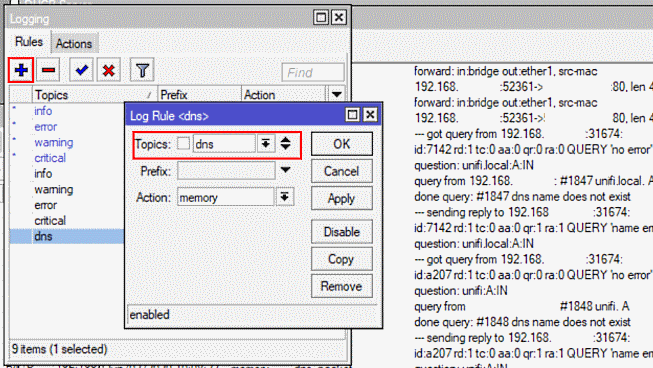This screenshot has height=368, width=653.
Task: Click log line 'question: unifi.local:A:IN' first occurrence
Action: click(474, 166)
